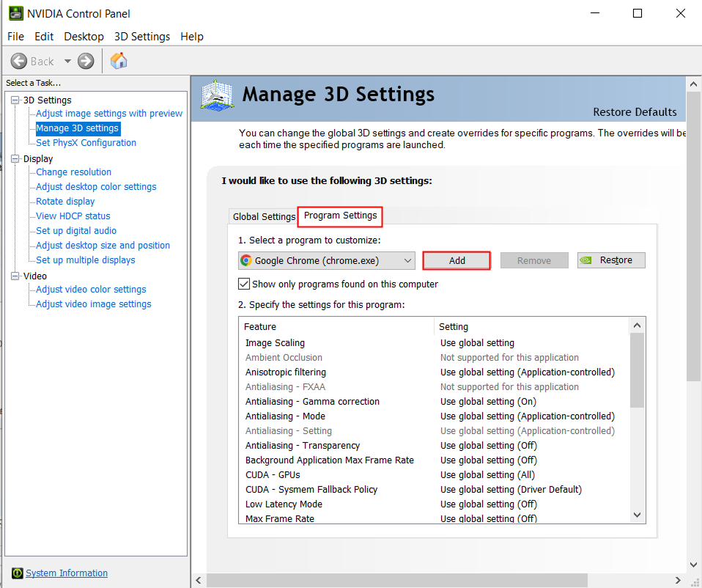Collapse the 3D Settings tree node
Viewport: 702px width, 588px height.
click(x=15, y=100)
